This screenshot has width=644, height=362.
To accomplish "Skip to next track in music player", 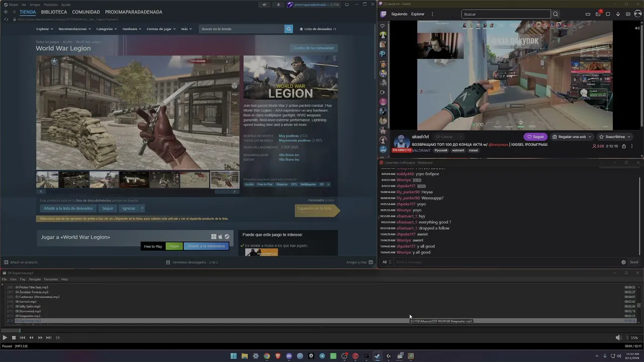I will tap(49, 338).
